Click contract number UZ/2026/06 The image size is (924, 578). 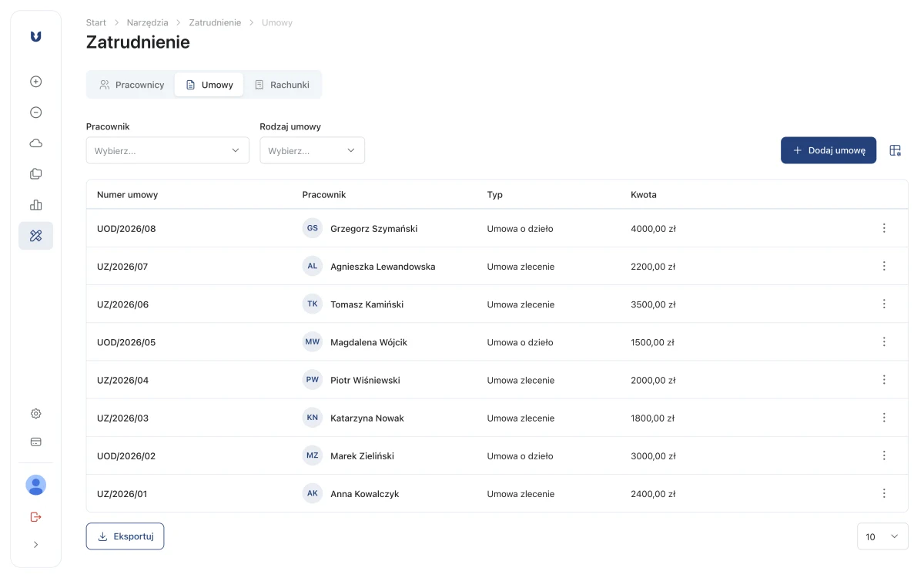point(122,304)
